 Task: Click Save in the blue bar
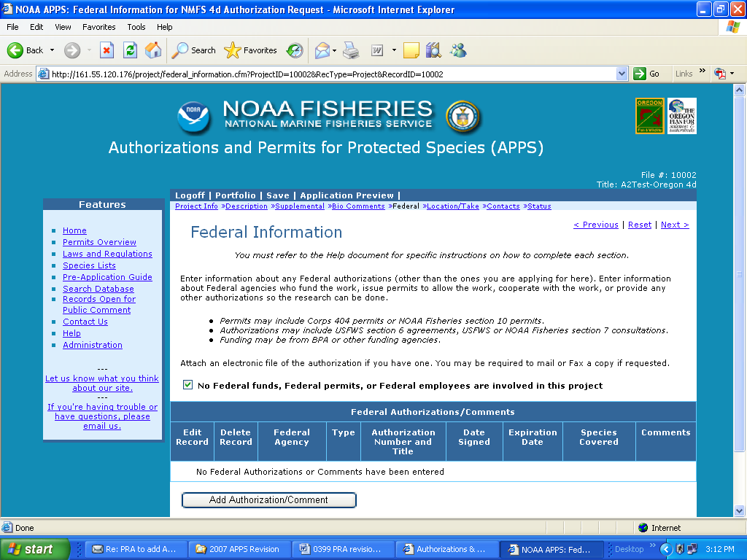click(278, 195)
